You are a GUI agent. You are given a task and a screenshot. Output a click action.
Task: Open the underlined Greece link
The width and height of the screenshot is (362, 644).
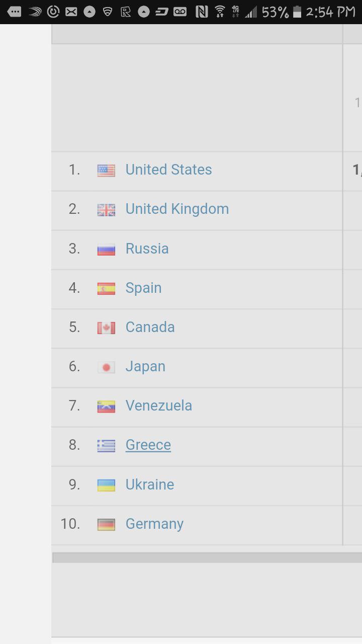pyautogui.click(x=148, y=445)
